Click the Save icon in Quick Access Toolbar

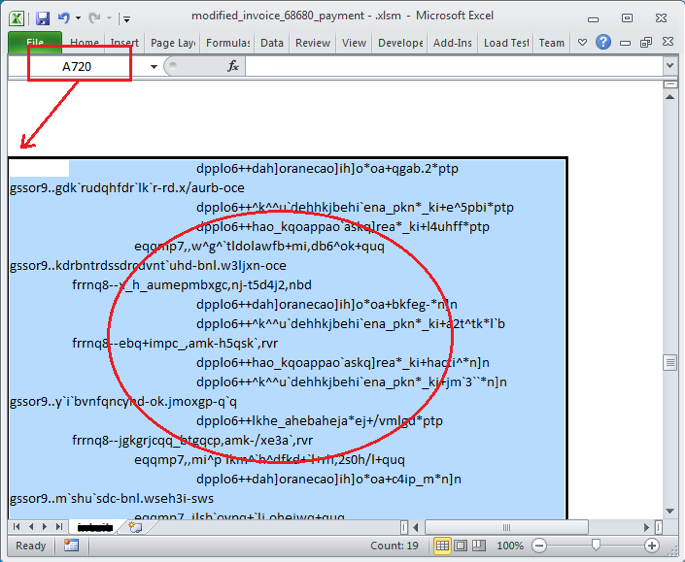(x=43, y=18)
